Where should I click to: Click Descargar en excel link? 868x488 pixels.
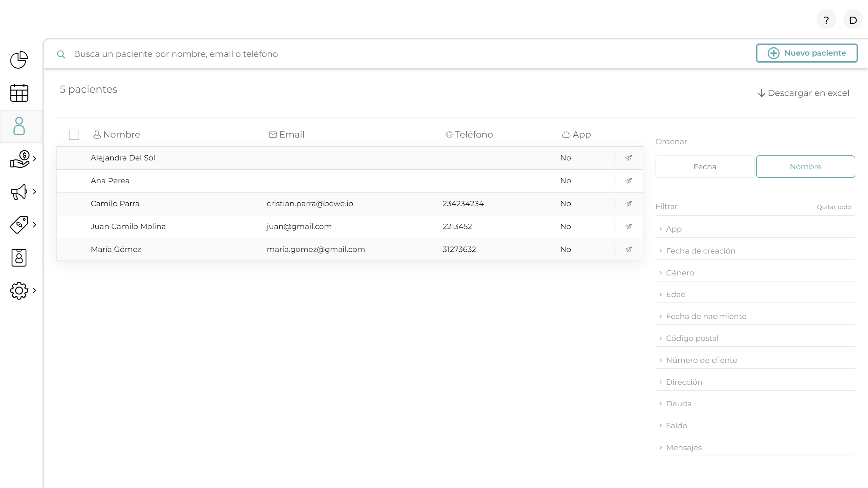tap(803, 93)
